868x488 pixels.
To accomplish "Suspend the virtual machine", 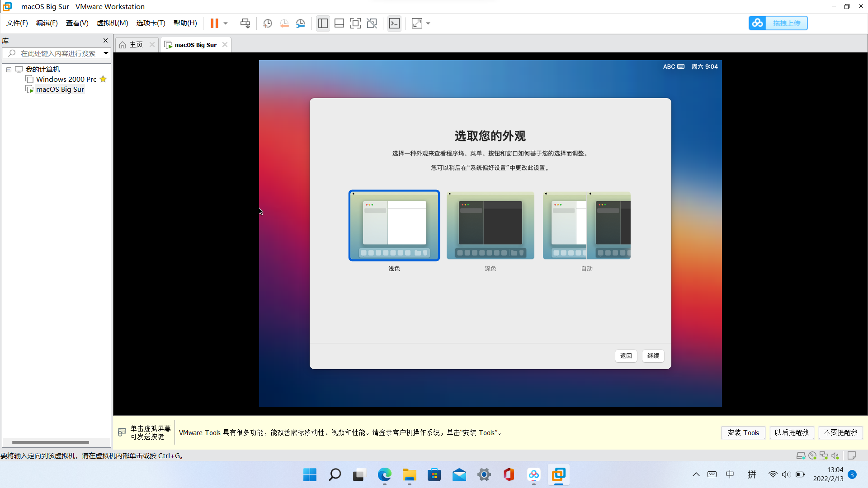I will [214, 23].
